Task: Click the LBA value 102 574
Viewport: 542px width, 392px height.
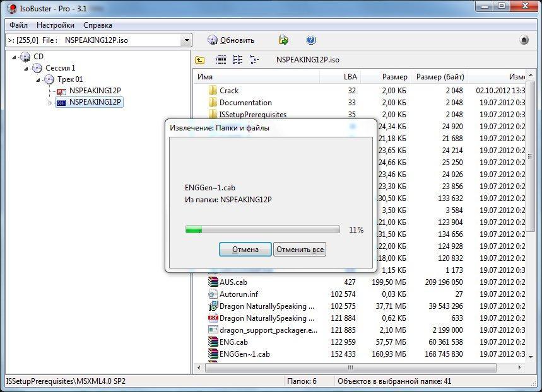Action: (x=343, y=294)
